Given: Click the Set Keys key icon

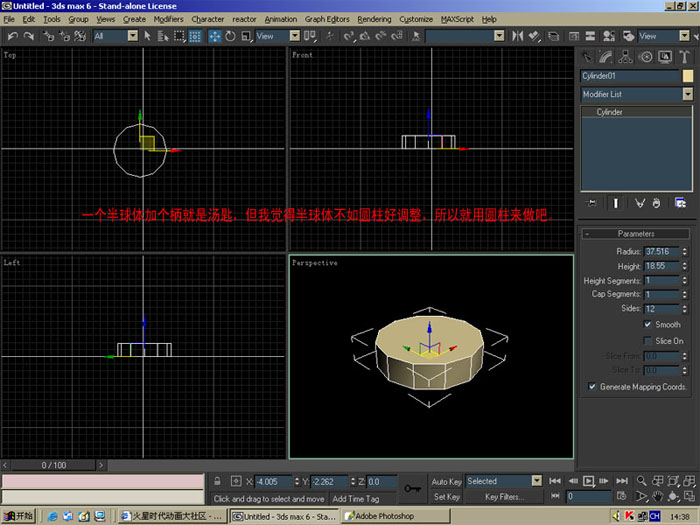Looking at the screenshot, I should pos(412,489).
